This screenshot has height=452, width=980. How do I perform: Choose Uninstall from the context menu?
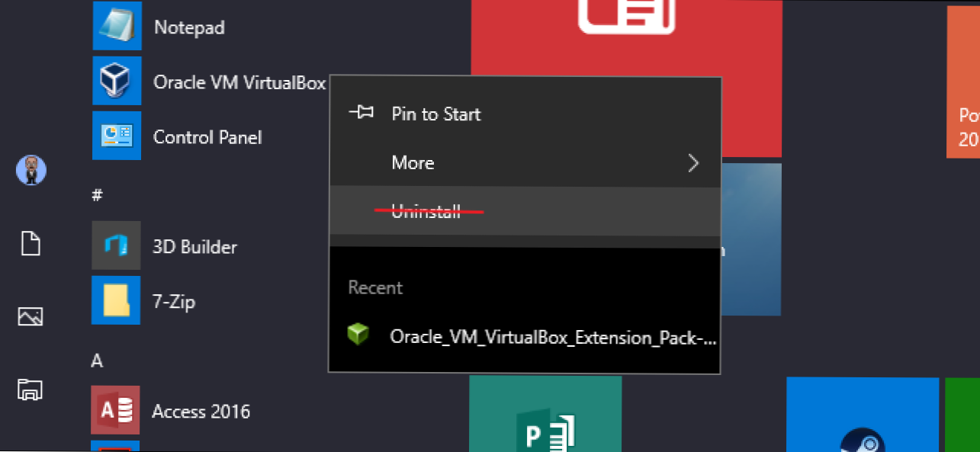pos(426,211)
